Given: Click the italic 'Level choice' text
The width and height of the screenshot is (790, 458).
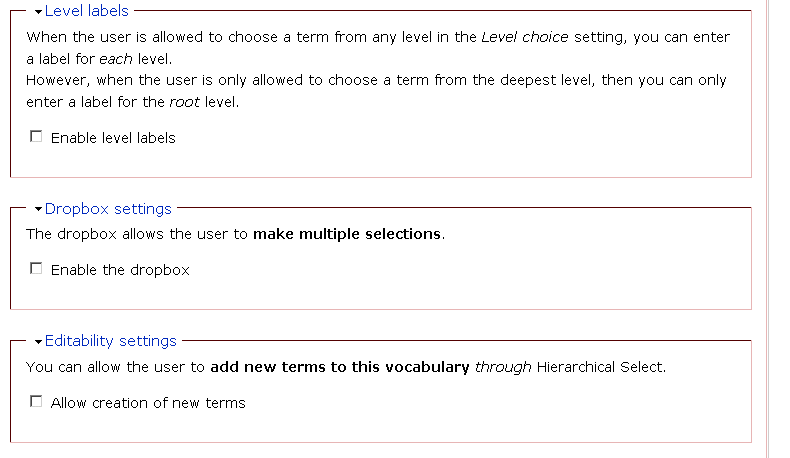Looking at the screenshot, I should tap(525, 37).
